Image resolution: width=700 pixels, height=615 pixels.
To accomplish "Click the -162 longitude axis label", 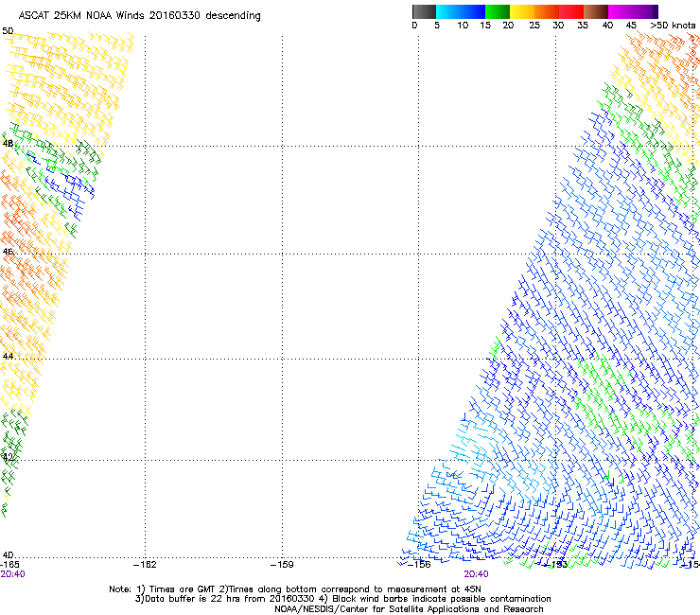I will [145, 565].
